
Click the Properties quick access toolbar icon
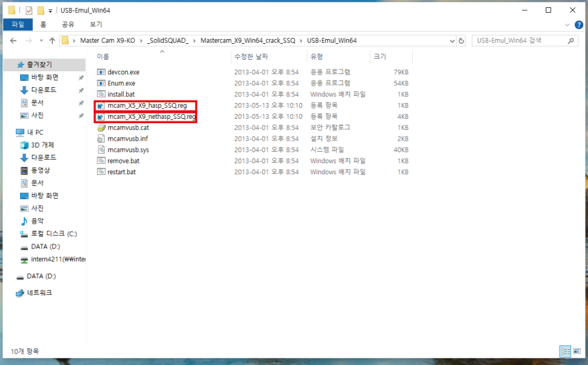[29, 10]
